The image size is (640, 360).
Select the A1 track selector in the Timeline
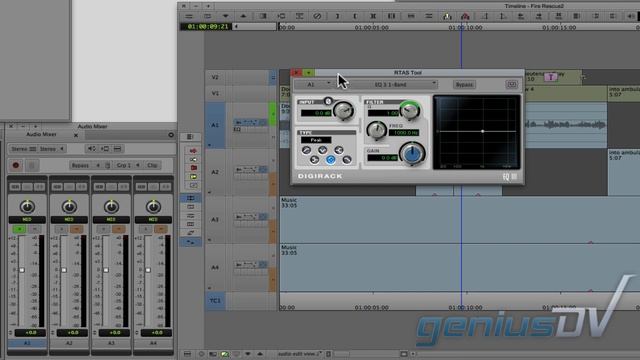click(x=215, y=125)
